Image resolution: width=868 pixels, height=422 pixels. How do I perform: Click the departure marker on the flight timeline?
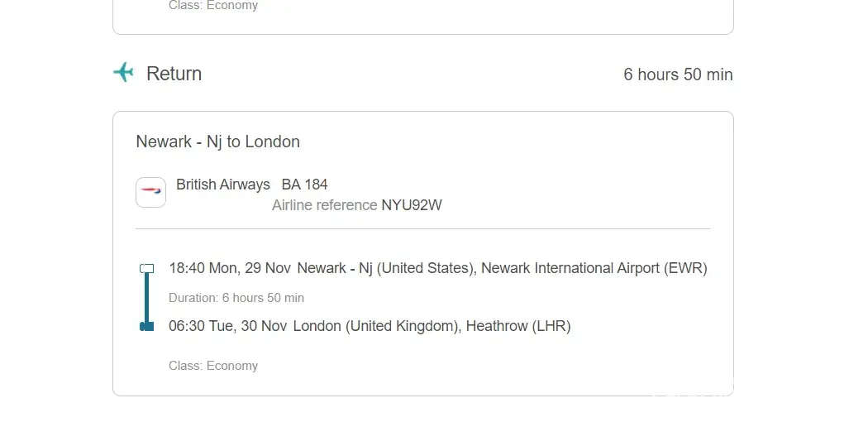coord(147,268)
